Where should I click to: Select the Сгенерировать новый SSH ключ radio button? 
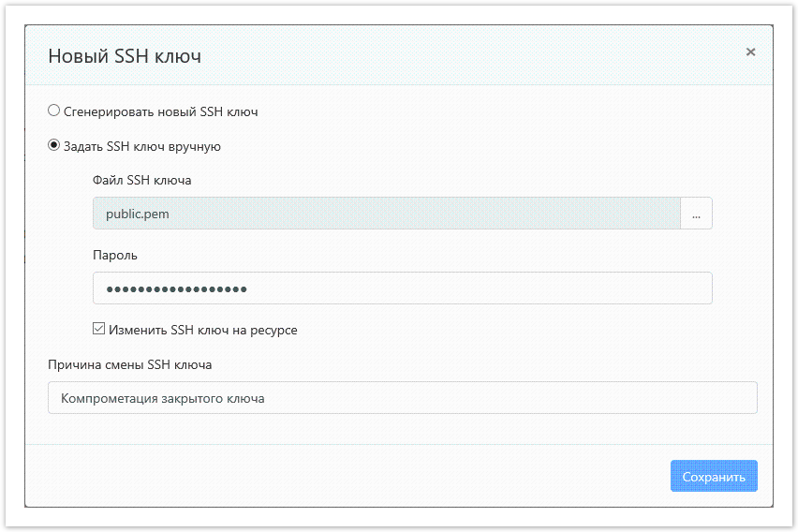(x=54, y=111)
